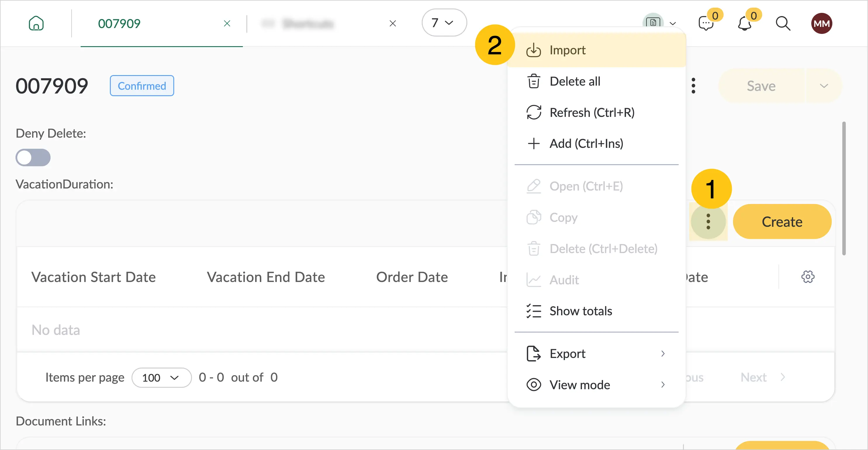This screenshot has height=450, width=868.
Task: Open the search magnifier
Action: click(783, 24)
